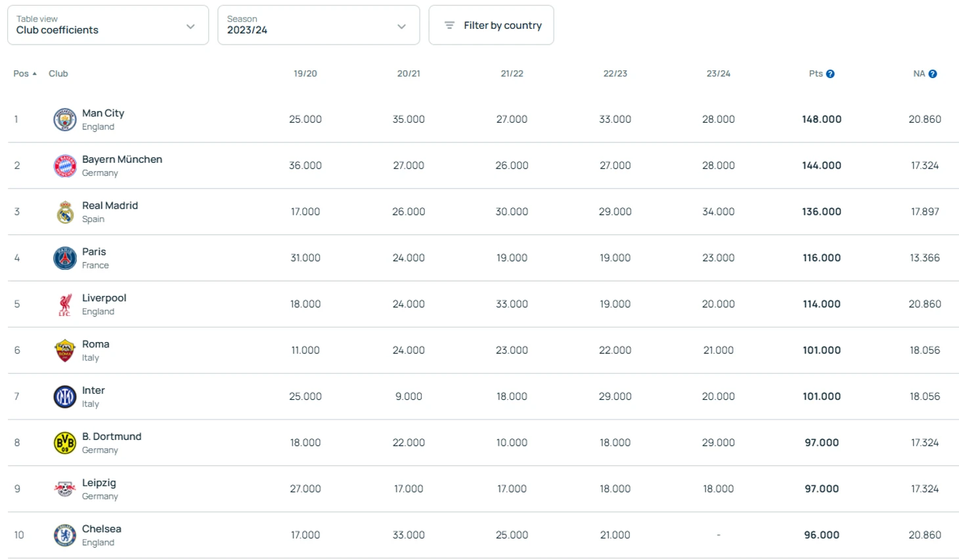Click the B. Dortmund club crest
This screenshot has height=560, width=959.
pyautogui.click(x=64, y=443)
